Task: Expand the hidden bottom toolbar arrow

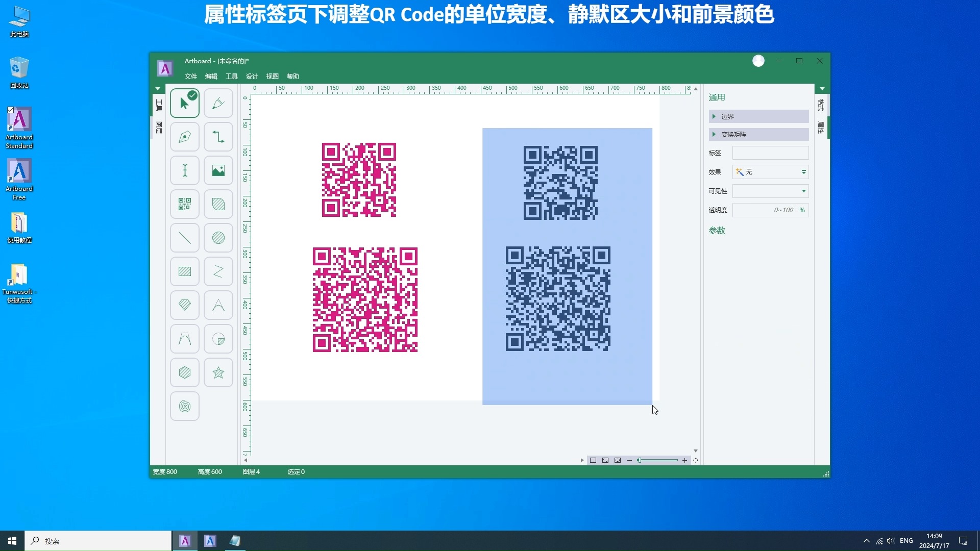Action: pyautogui.click(x=582, y=460)
